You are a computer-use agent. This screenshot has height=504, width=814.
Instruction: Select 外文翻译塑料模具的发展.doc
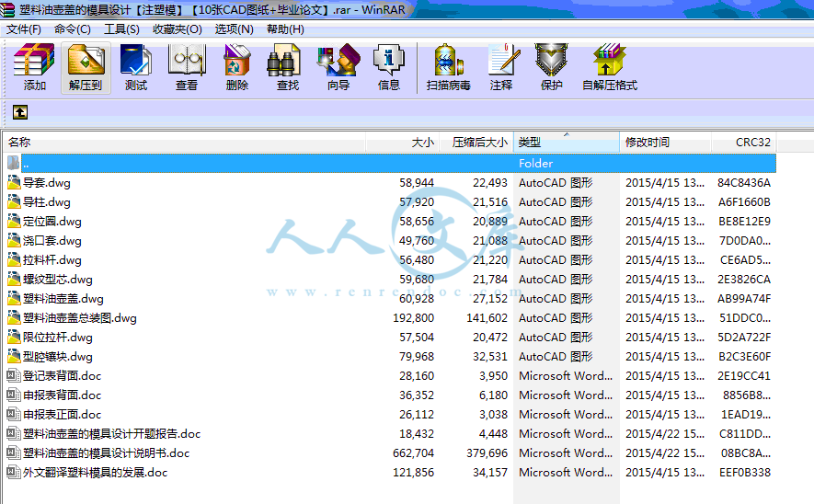pyautogui.click(x=95, y=473)
